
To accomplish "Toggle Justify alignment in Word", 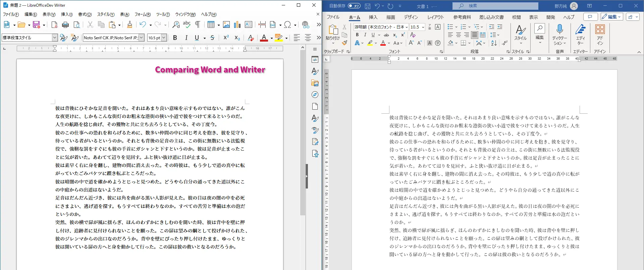I will click(474, 35).
